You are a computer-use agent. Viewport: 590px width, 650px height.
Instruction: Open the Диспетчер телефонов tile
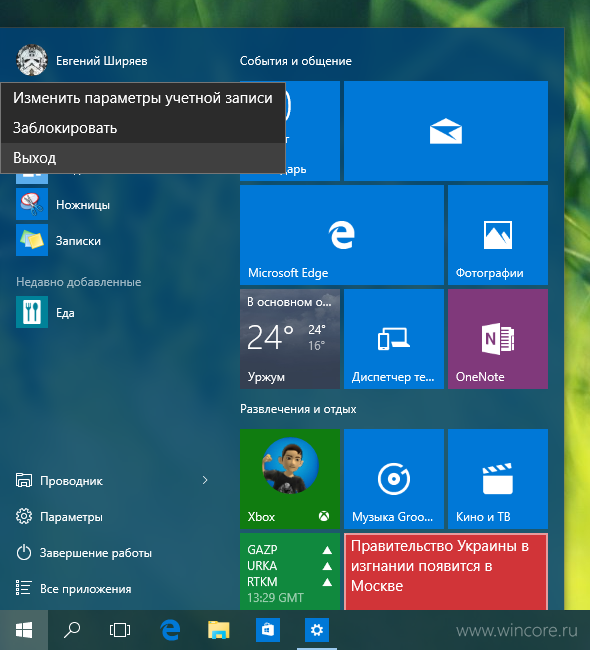click(x=394, y=339)
